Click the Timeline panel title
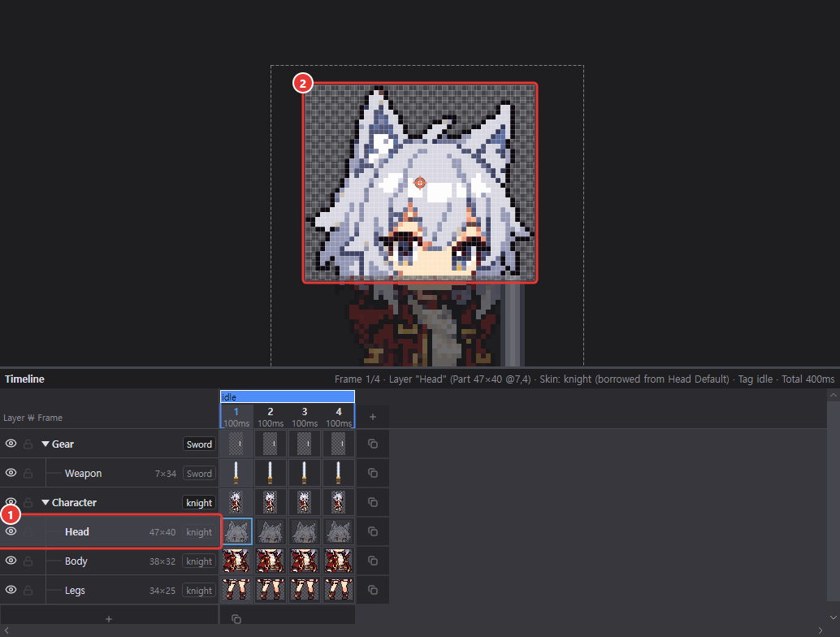The image size is (840, 637). 24,379
